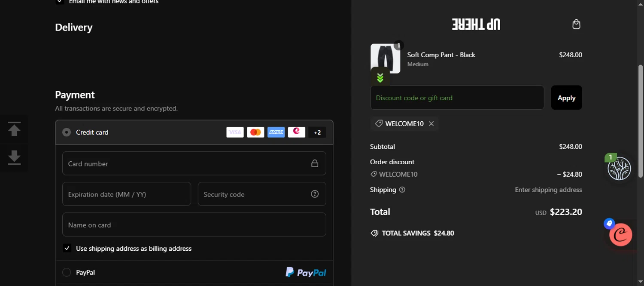Click the UP THERE store logo
The image size is (644, 286).
[x=476, y=24]
